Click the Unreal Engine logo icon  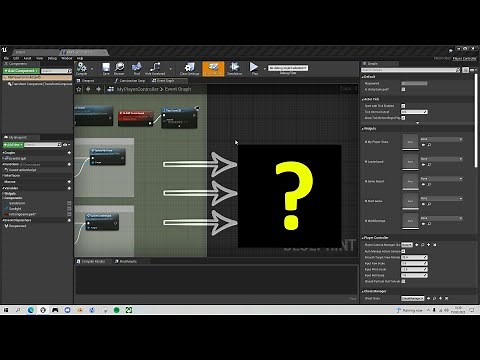[4, 50]
